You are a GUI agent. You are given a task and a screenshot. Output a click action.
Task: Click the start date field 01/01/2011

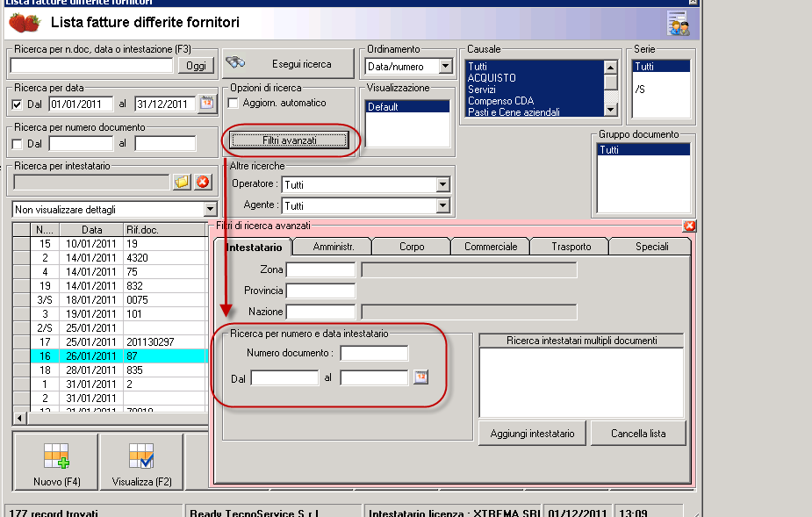(81, 104)
